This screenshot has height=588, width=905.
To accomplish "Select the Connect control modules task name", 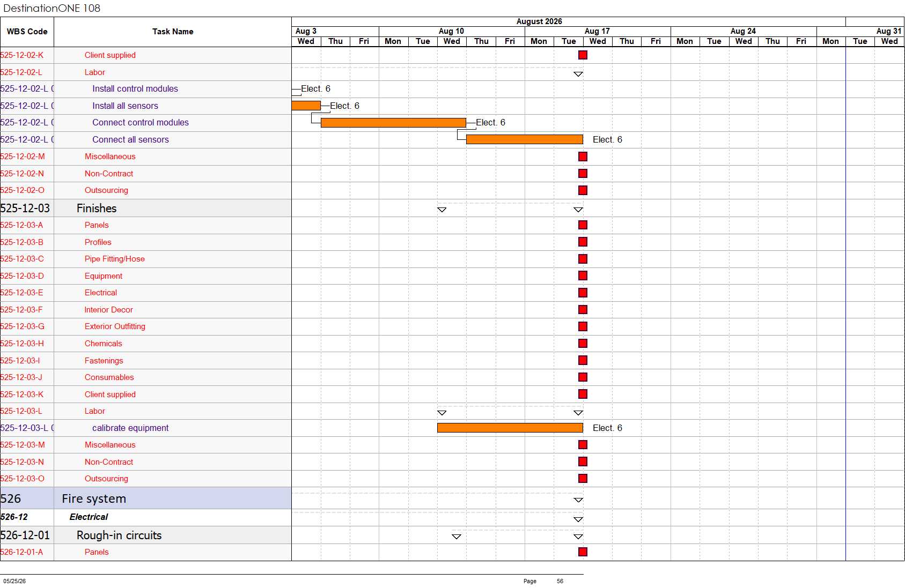I will (x=141, y=123).
